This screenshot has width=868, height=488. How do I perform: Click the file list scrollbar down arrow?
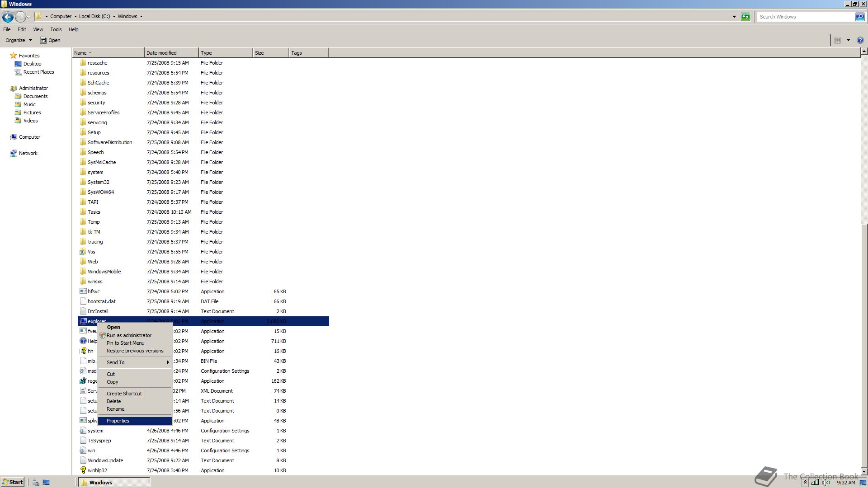coord(863,472)
